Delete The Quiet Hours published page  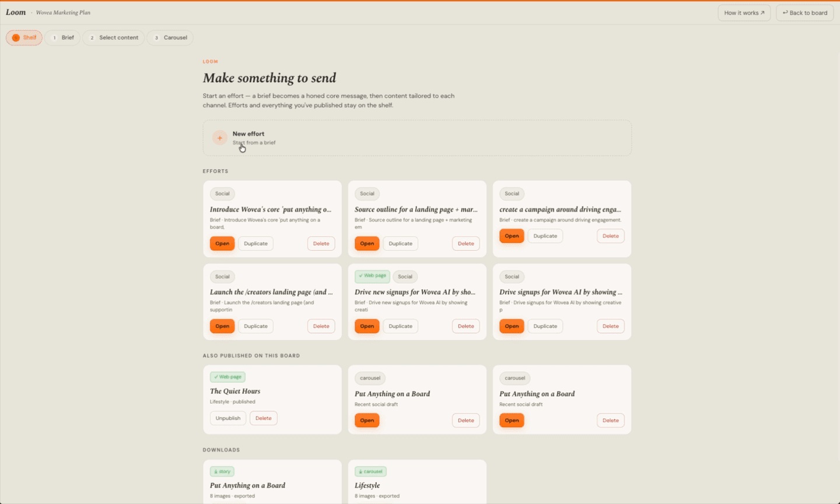coord(263,418)
